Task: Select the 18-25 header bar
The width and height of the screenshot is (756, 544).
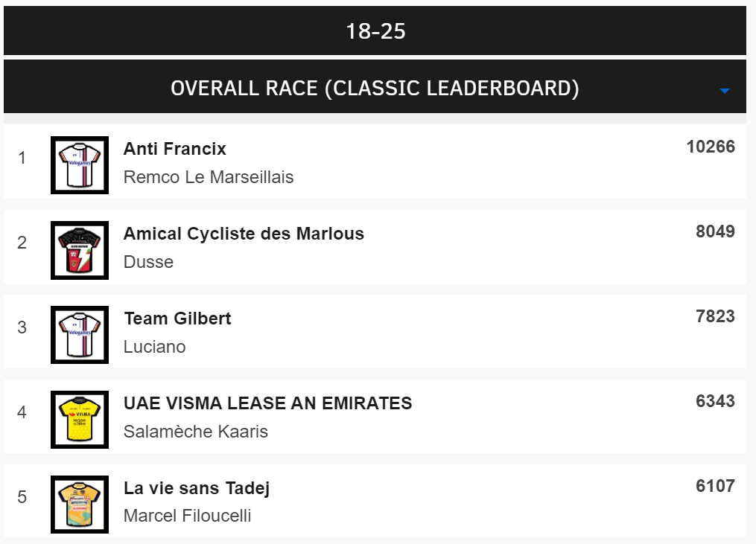Action: (x=375, y=31)
